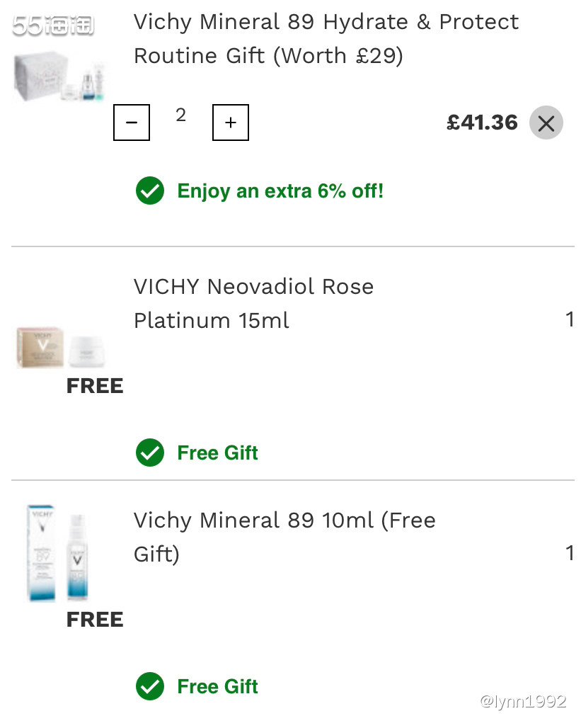The height and width of the screenshot is (728, 581).
Task: Open Vichy Mineral 89 10ml title link
Action: point(284,537)
